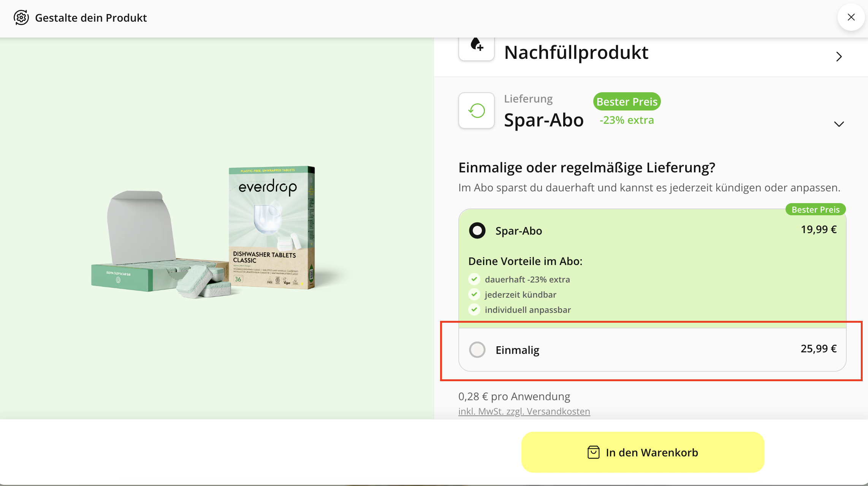Click the settings gear icon beside "Gestalte dein Produkt"
Image resolution: width=868 pixels, height=486 pixels.
click(x=21, y=17)
